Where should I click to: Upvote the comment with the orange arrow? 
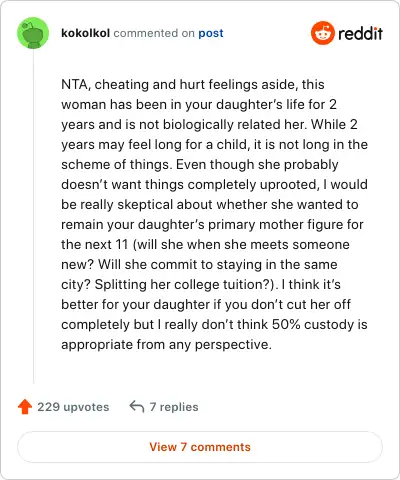(25, 407)
